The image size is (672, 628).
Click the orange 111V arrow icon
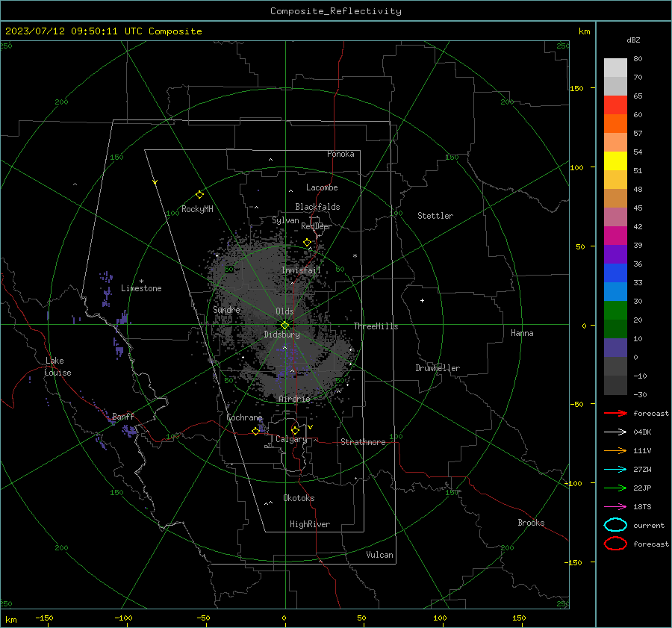[x=615, y=450]
